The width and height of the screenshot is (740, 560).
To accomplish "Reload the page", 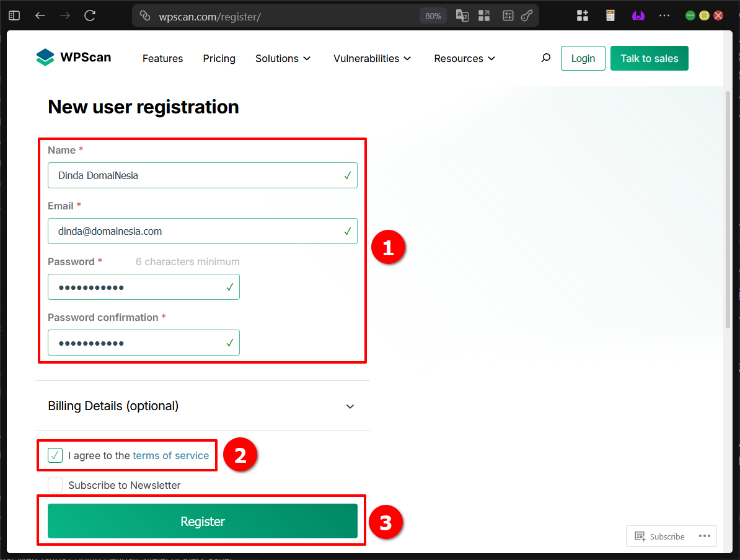I will pos(89,15).
